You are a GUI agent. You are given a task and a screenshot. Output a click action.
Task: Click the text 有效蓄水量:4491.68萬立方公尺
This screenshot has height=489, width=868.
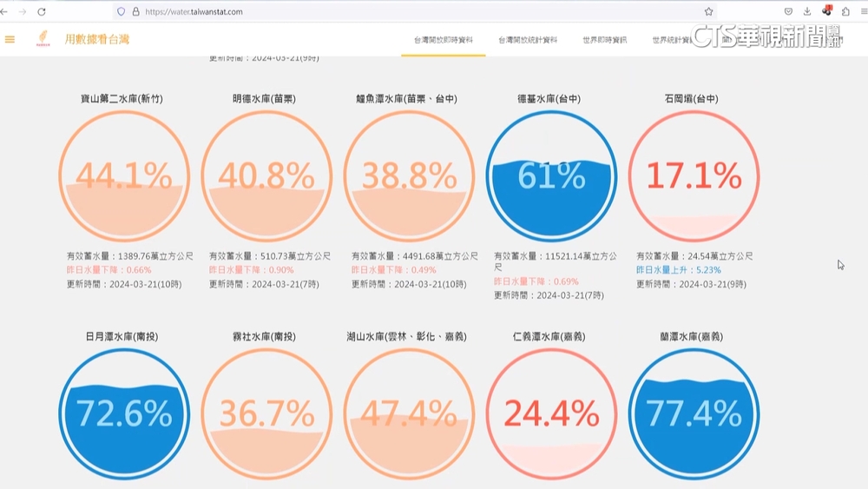click(x=415, y=256)
